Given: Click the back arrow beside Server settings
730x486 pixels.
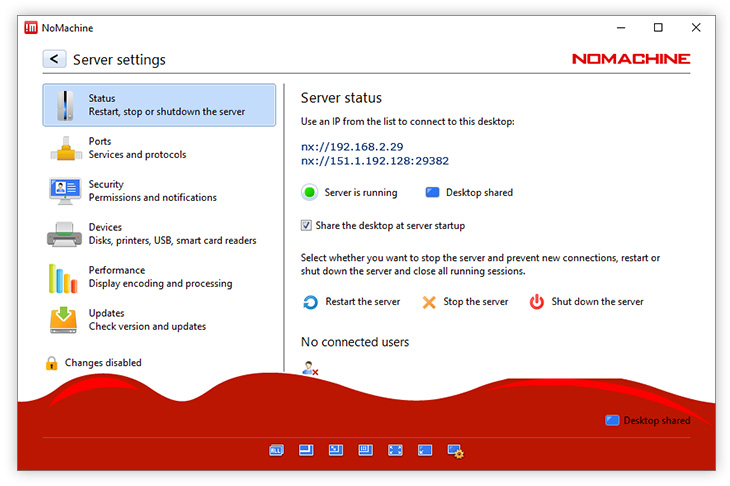Looking at the screenshot, I should pos(54,60).
